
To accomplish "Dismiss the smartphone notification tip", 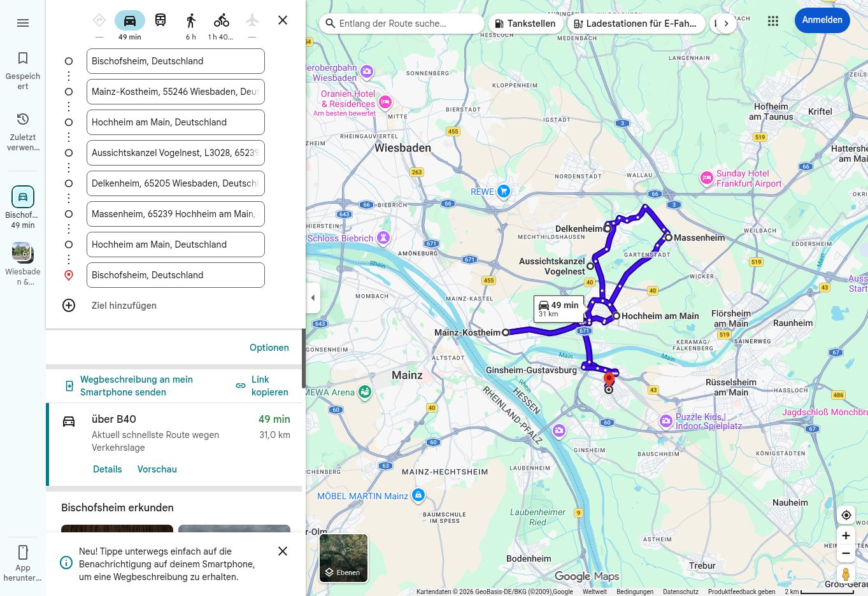I will pyautogui.click(x=283, y=551).
